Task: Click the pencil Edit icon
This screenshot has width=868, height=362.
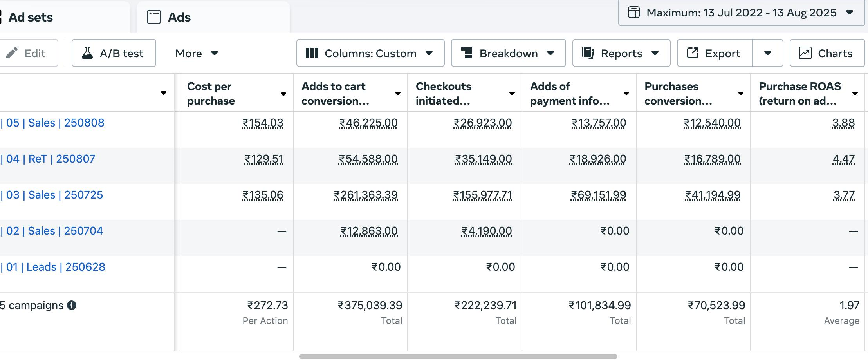Action: (x=12, y=53)
